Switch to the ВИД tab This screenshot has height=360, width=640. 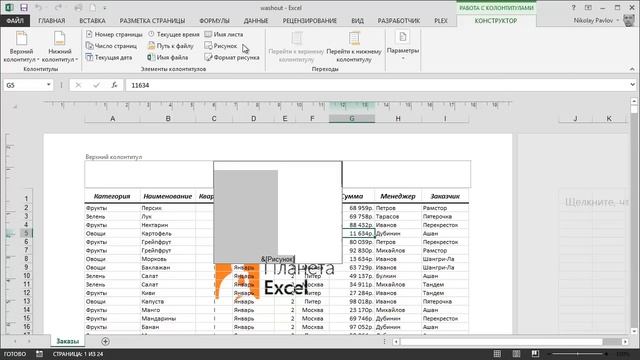pos(358,20)
